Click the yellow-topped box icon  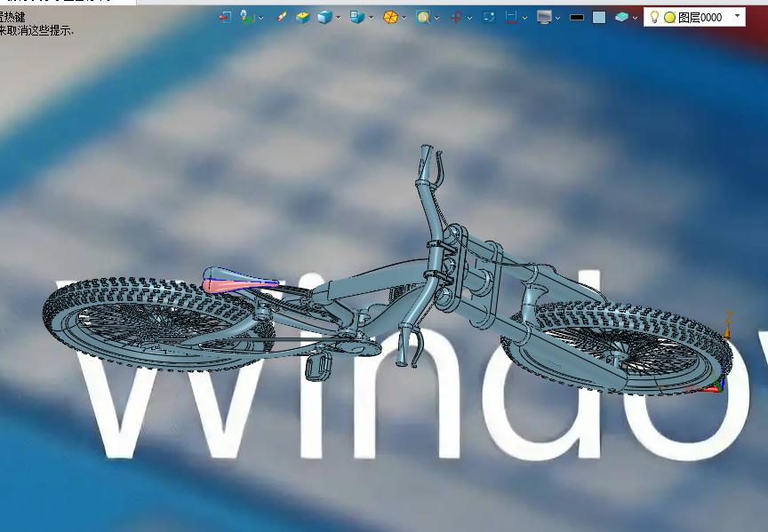pos(303,18)
